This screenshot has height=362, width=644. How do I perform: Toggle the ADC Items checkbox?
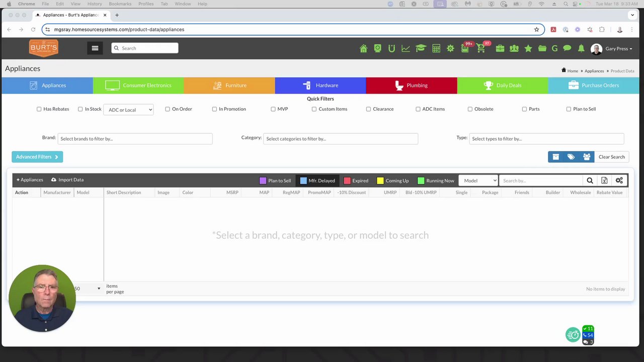(x=418, y=109)
